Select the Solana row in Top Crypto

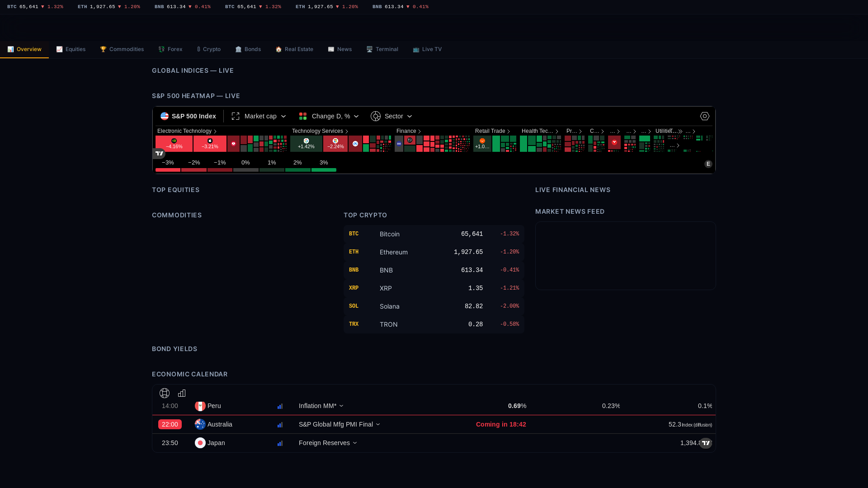[434, 306]
